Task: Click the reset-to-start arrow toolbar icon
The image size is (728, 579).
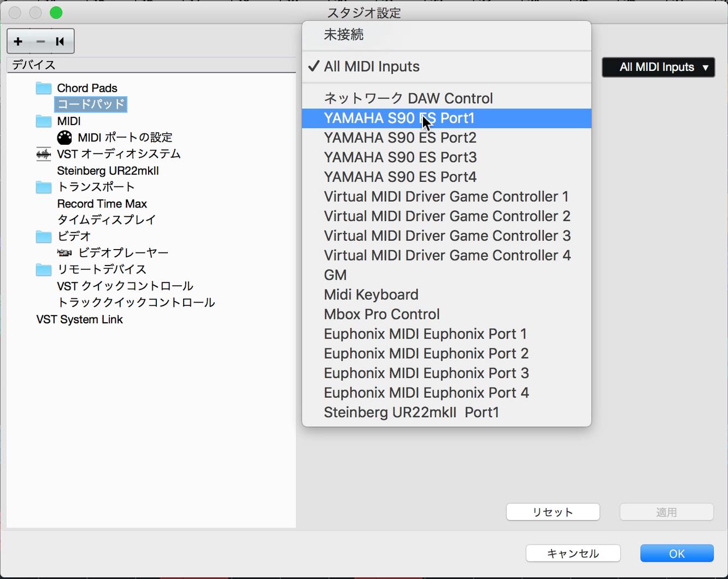Action: (60, 42)
